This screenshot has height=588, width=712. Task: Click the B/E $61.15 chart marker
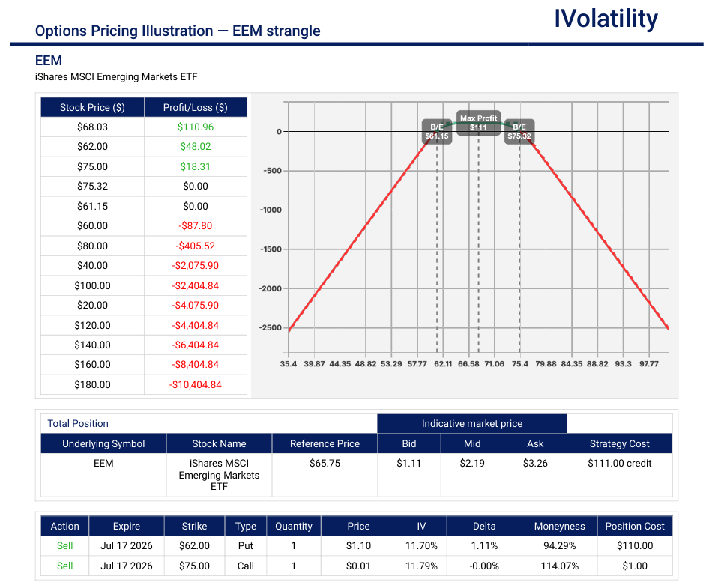point(437,132)
